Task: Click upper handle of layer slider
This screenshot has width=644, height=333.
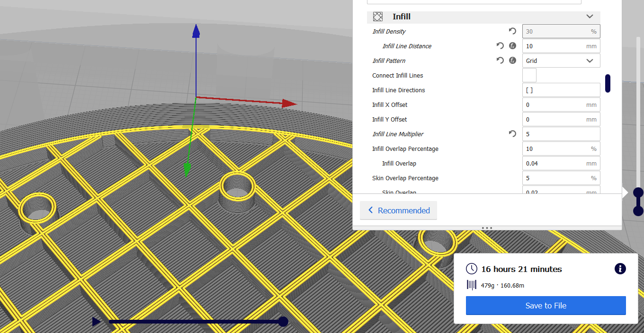Action: point(638,193)
